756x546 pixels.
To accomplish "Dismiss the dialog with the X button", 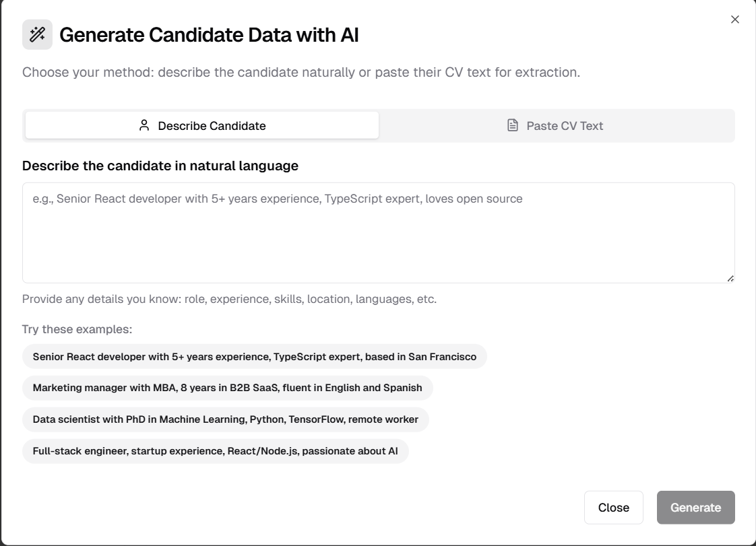I will [735, 19].
